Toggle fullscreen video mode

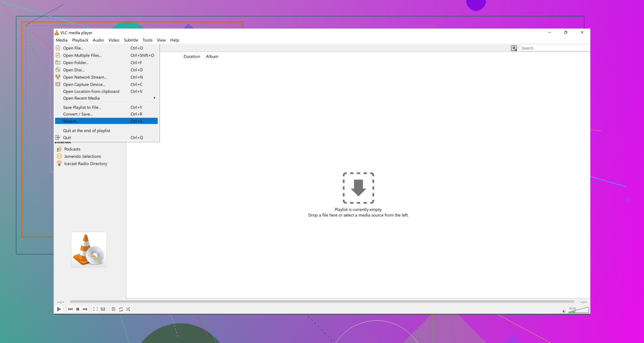pos(96,309)
